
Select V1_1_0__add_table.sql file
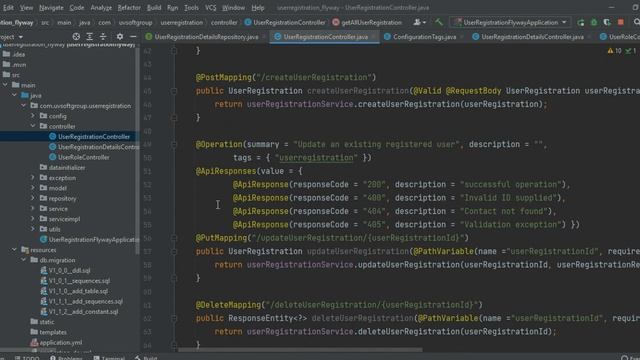[78, 291]
